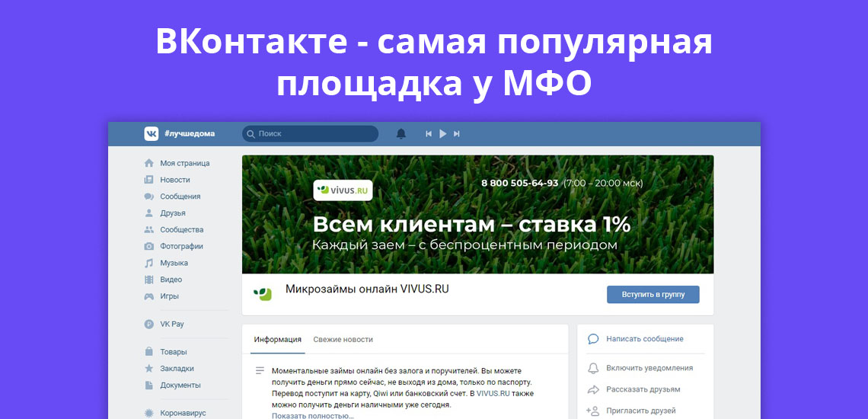Choose Пригласить друзей
The width and height of the screenshot is (868, 419).
tap(641, 411)
